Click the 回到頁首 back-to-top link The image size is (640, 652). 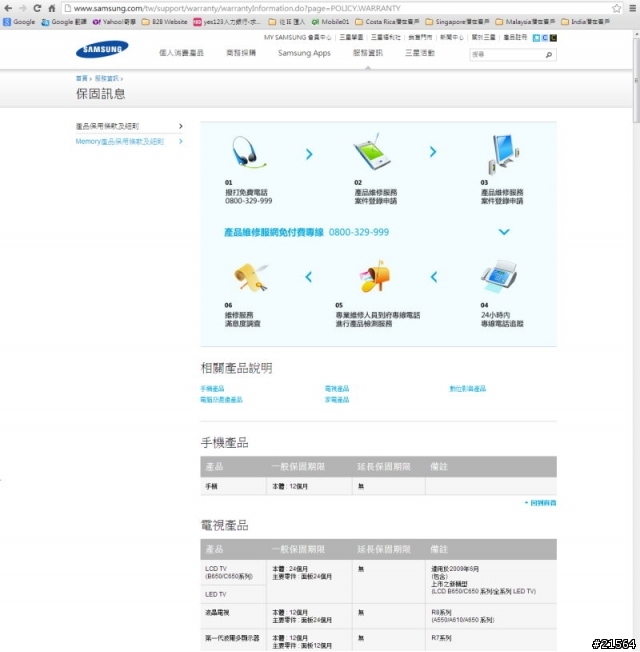tap(541, 503)
